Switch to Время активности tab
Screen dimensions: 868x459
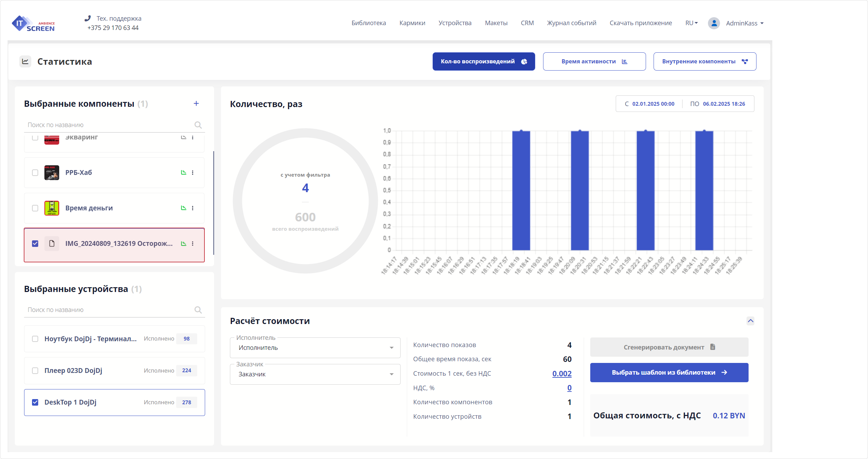pyautogui.click(x=594, y=62)
